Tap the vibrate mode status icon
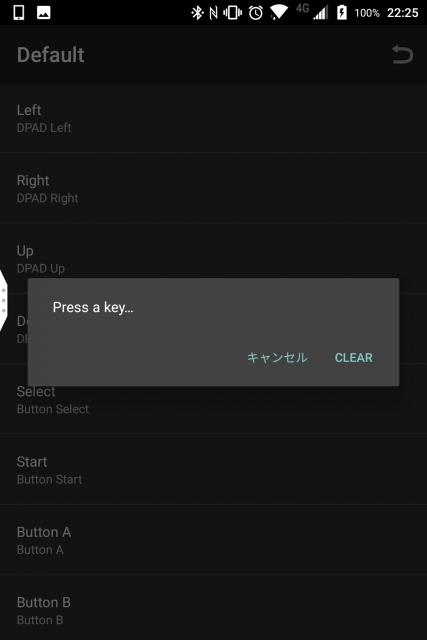 point(232,13)
